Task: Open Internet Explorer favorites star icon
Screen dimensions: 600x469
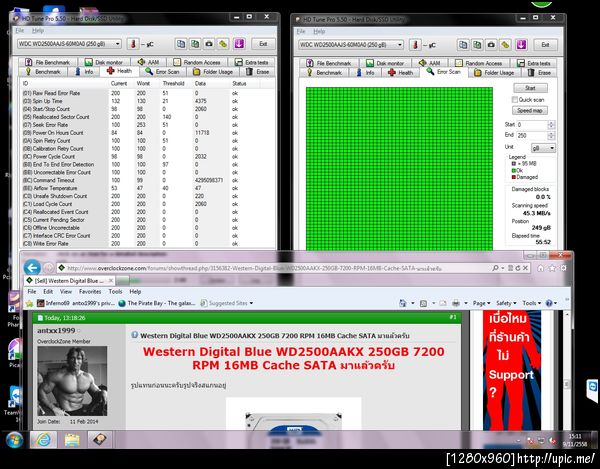Action: (552, 268)
